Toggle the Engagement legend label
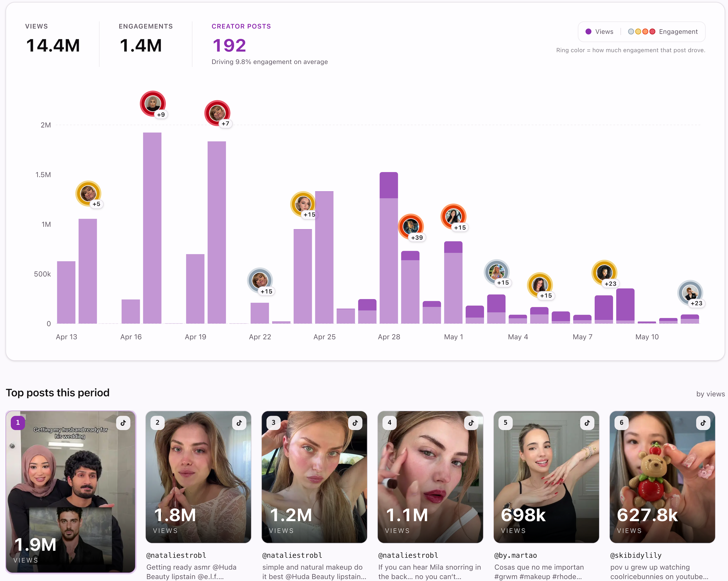 (678, 32)
